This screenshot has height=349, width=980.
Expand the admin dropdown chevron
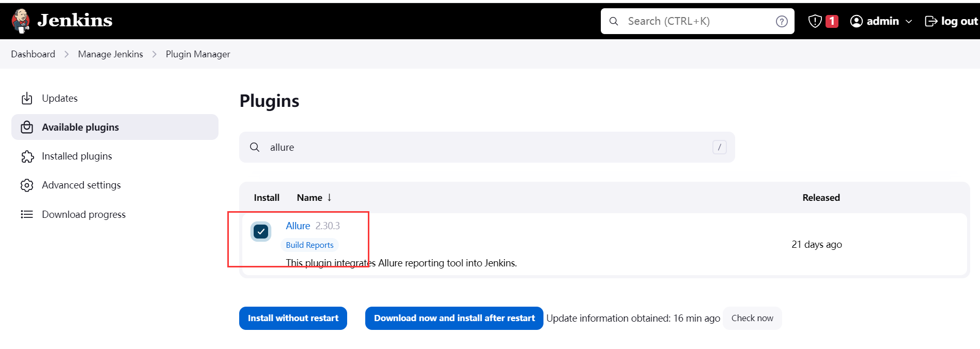909,22
